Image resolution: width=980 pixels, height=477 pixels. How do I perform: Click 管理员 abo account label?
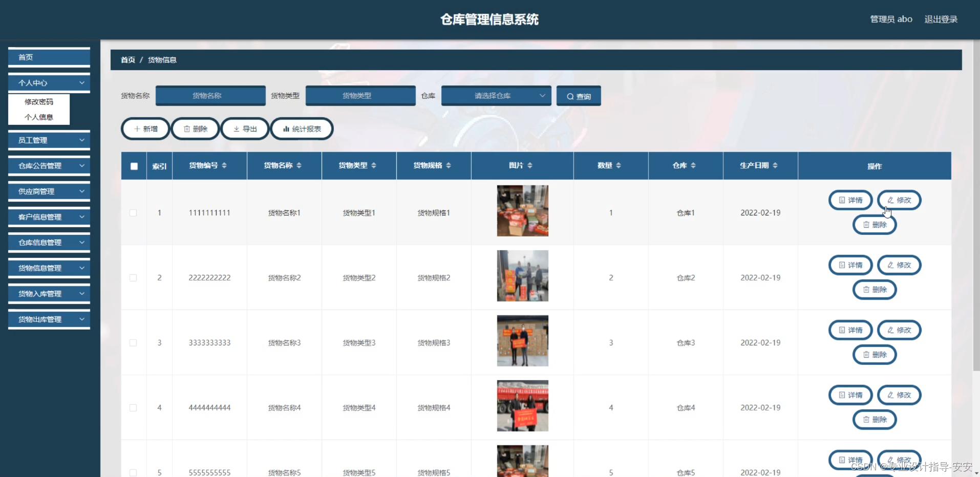[x=891, y=19]
